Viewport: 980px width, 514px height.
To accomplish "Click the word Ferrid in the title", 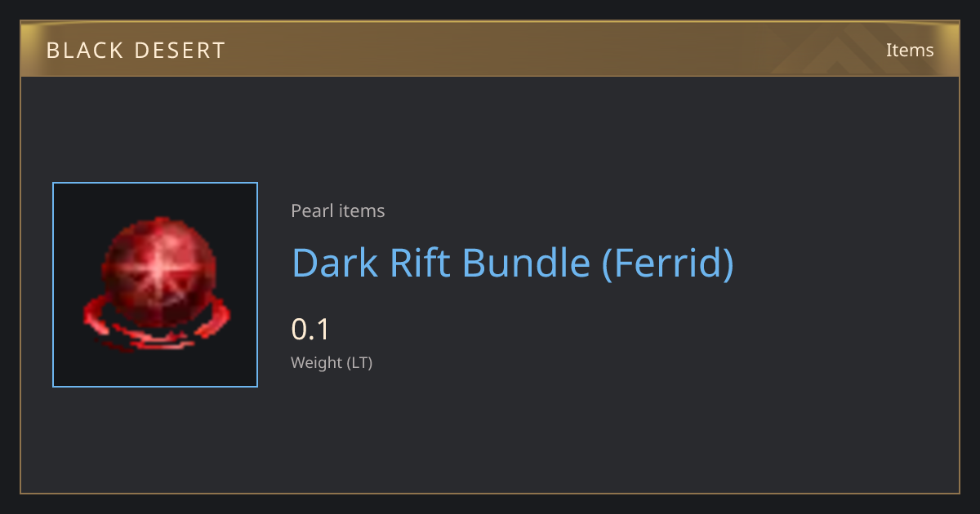I will pos(667,263).
